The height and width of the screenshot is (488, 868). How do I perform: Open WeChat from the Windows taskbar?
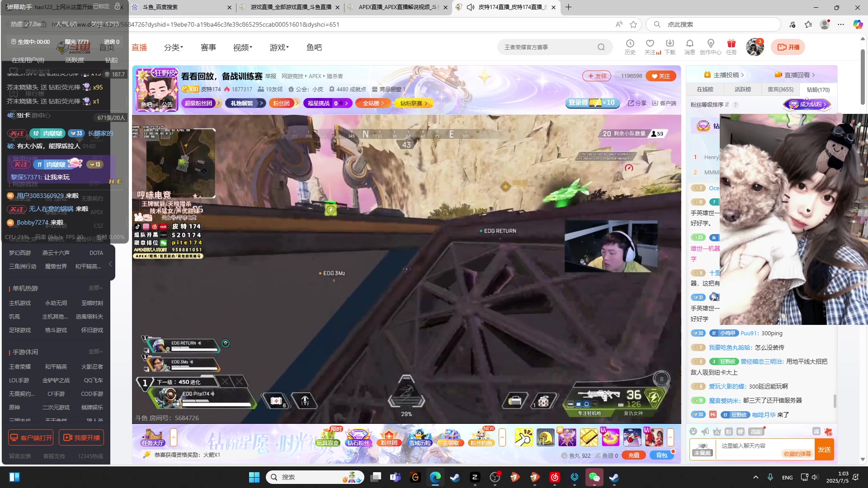(594, 477)
